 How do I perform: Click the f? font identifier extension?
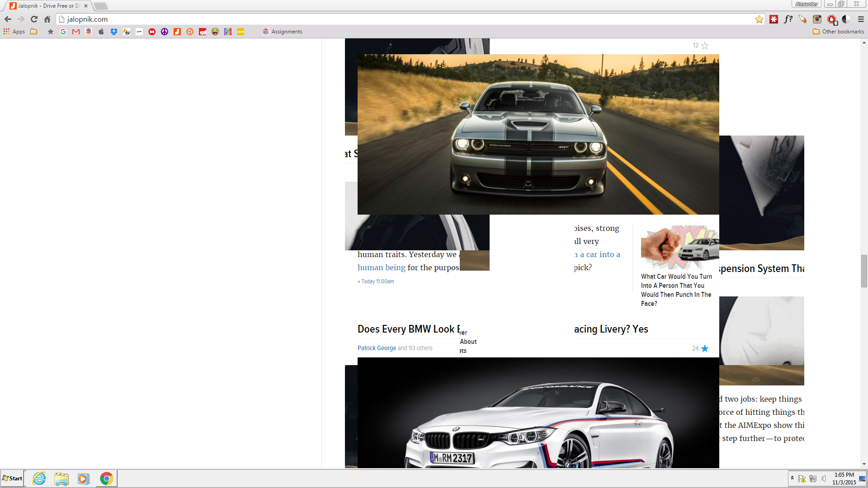(788, 19)
